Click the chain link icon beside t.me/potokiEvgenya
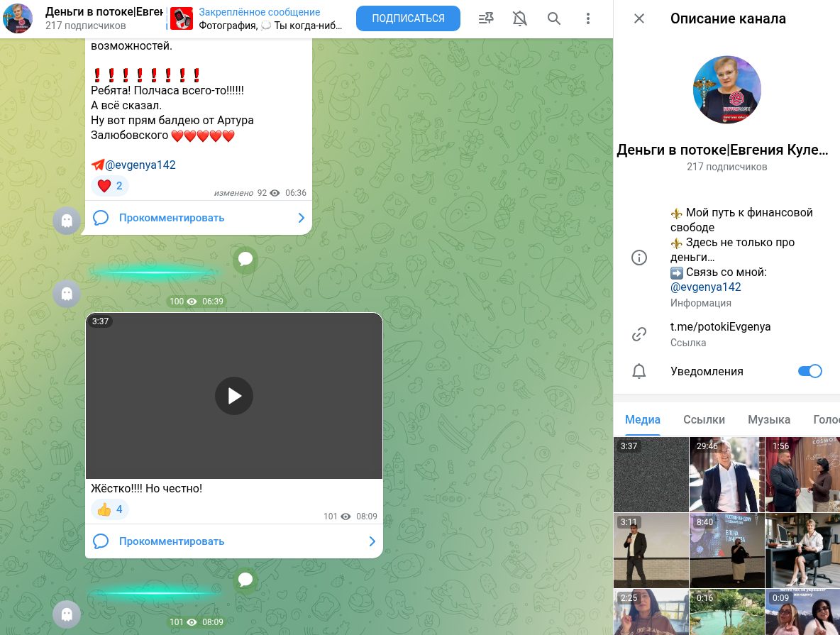The width and height of the screenshot is (840, 635). (x=639, y=334)
